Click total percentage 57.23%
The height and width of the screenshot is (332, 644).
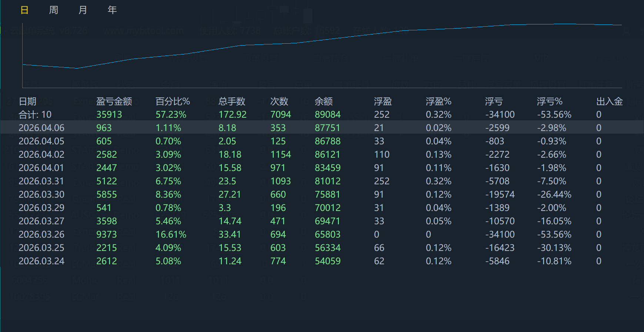click(x=171, y=115)
